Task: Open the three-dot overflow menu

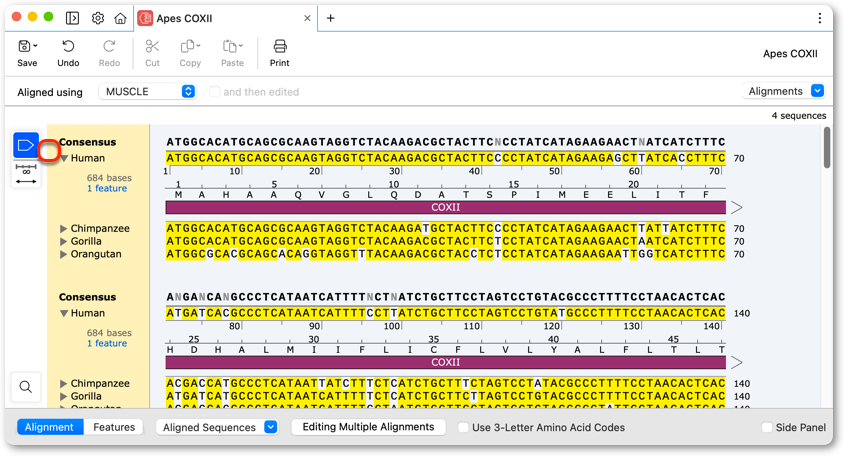Action: (819, 18)
